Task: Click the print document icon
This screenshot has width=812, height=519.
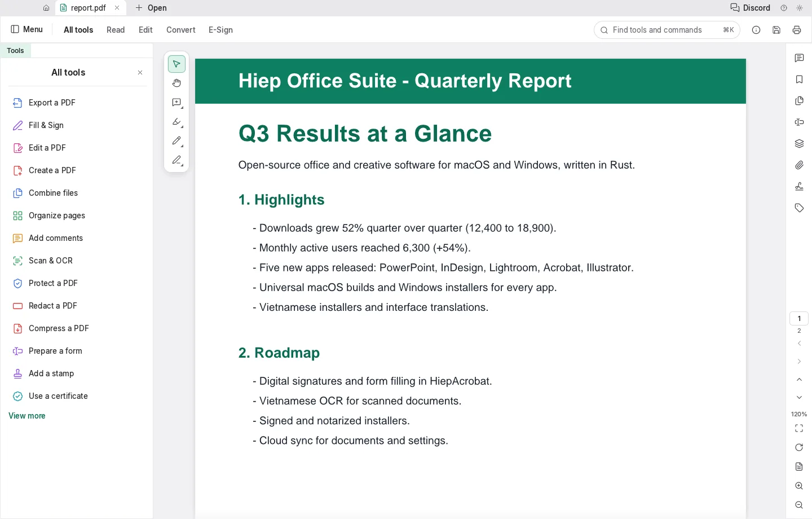Action: click(797, 30)
